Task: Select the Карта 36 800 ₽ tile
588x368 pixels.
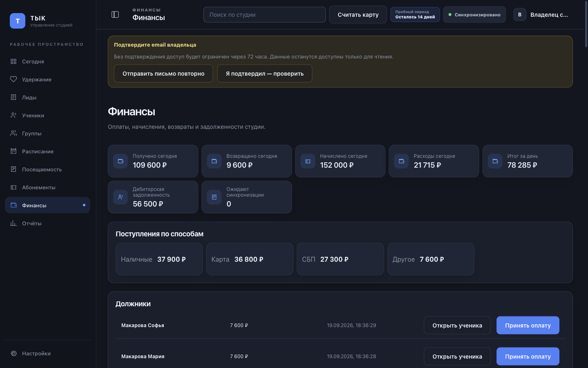Action: point(250,259)
